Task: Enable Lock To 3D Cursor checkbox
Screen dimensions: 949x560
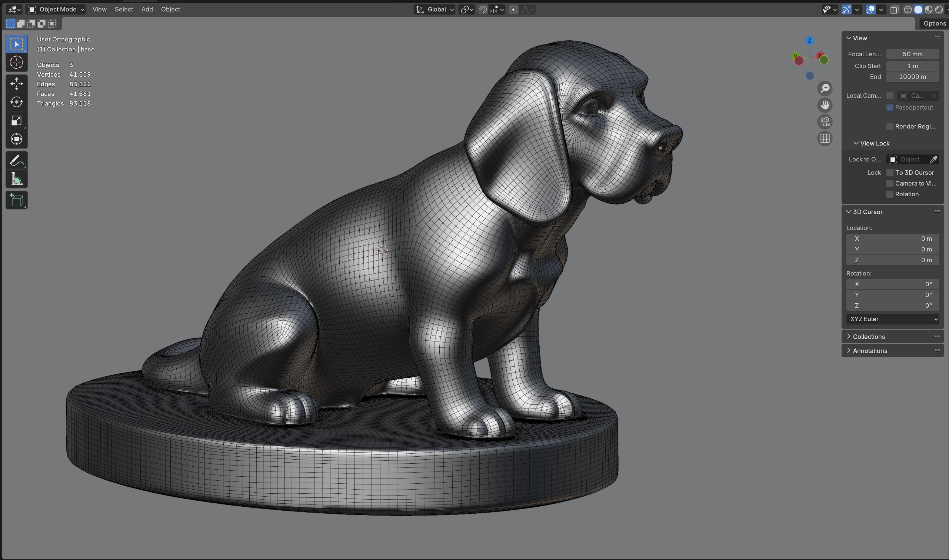Action: tap(890, 173)
